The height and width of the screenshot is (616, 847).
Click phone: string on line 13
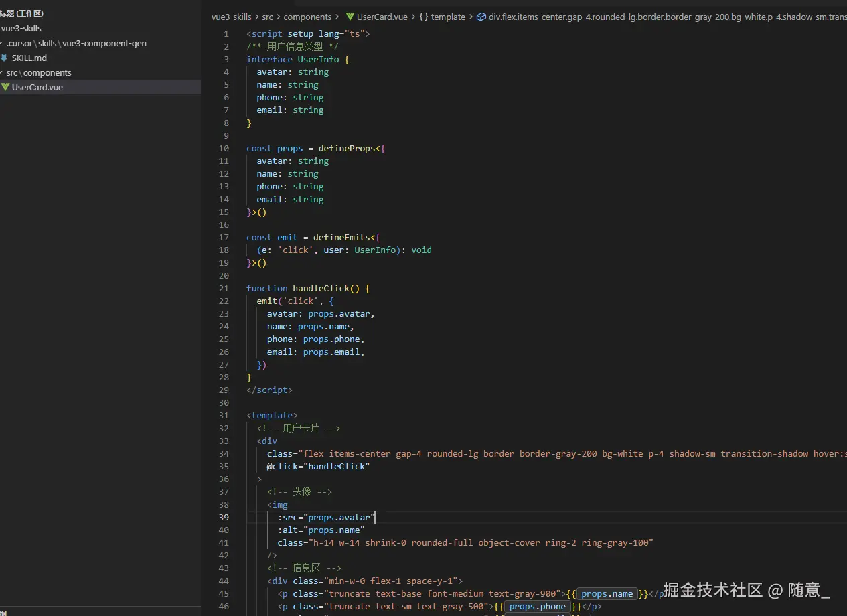pyautogui.click(x=290, y=186)
